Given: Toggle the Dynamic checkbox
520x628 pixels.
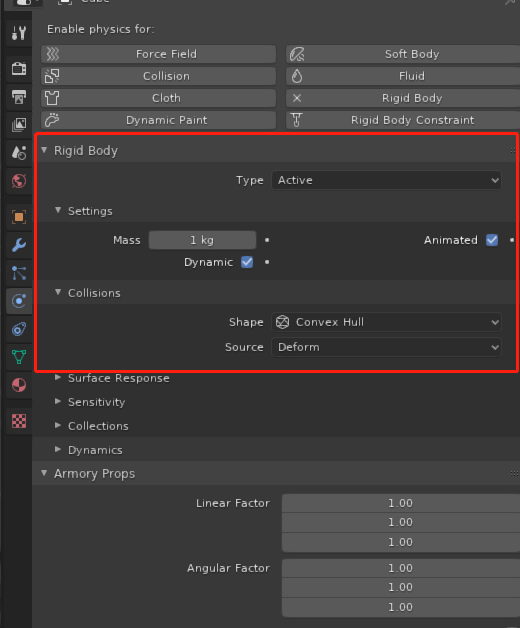Looking at the screenshot, I should point(247,262).
